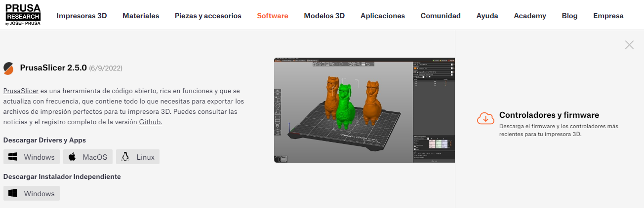This screenshot has height=208, width=644.
Task: Click the Windows logo under Instalador Independiente
Action: pyautogui.click(x=13, y=194)
